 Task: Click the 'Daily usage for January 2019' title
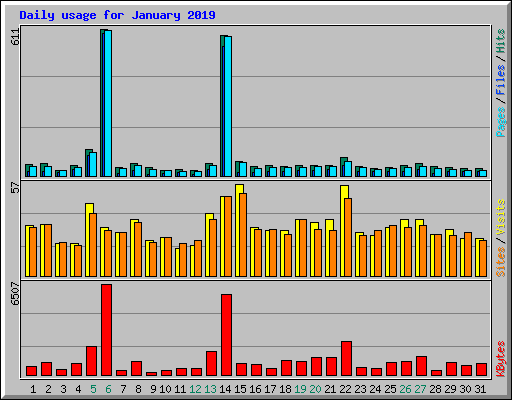coord(117,15)
